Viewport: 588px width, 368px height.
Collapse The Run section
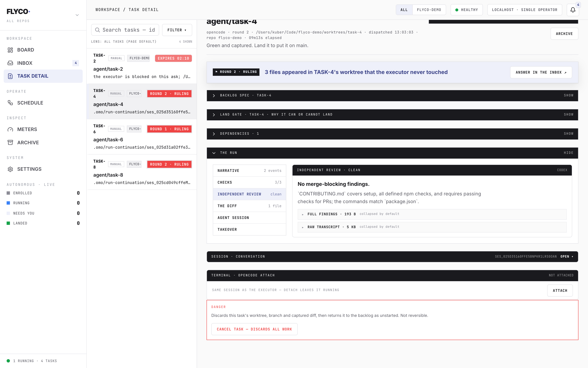point(392,153)
